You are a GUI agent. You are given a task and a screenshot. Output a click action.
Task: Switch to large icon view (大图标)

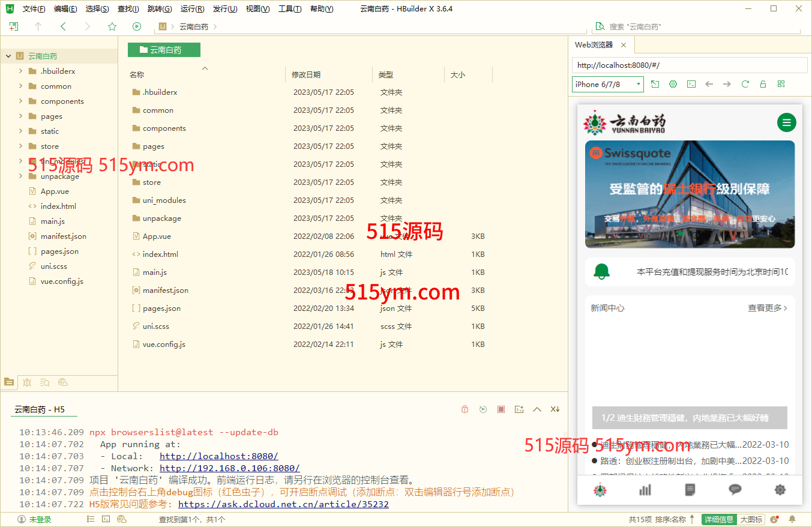click(x=751, y=519)
